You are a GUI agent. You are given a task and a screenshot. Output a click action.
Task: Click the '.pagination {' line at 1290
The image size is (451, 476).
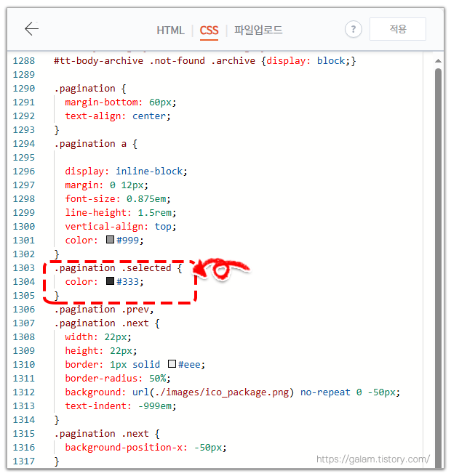coord(90,89)
